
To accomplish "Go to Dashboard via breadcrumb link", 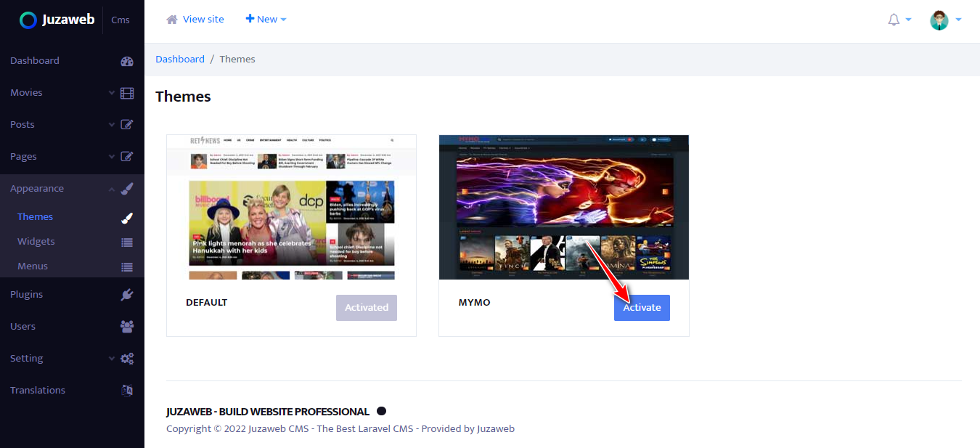I will (x=180, y=60).
